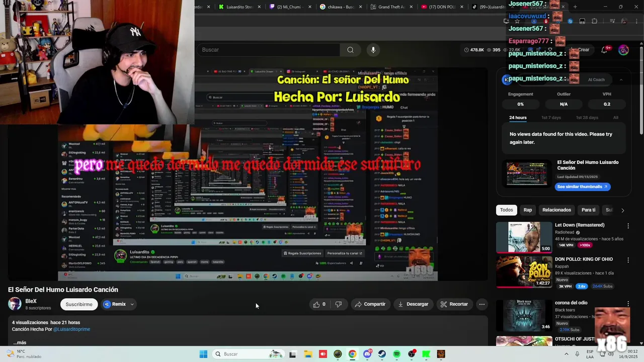The width and height of the screenshot is (644, 362).
Task: Collapse the vidIQ analytics panel chevron
Action: pos(621,79)
